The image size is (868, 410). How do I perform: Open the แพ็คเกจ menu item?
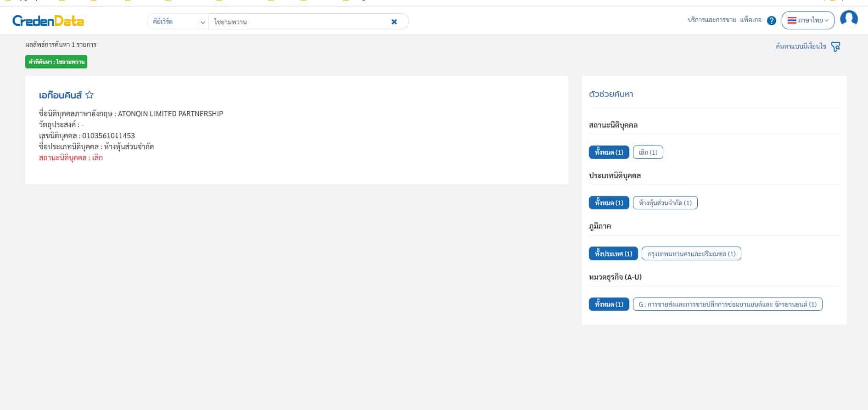[x=750, y=20]
